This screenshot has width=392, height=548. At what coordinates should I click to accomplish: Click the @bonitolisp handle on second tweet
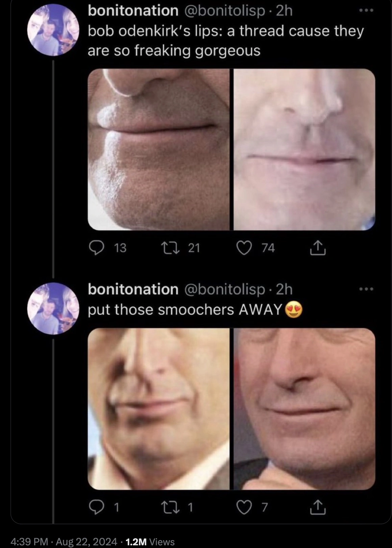(224, 290)
